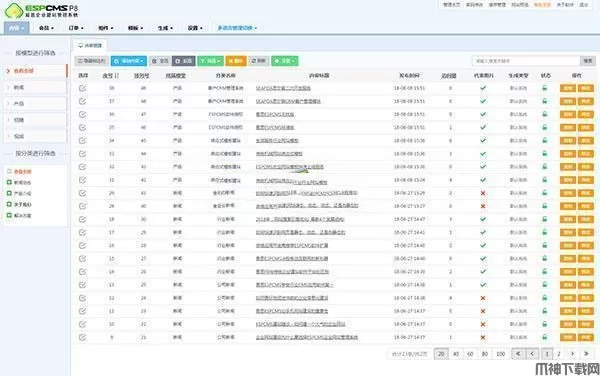Click 退出 logout link at top right

coord(584,5)
